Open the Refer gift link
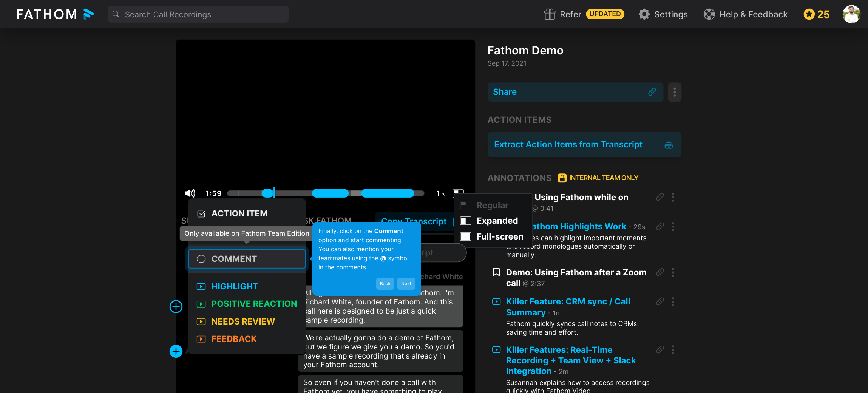 pos(562,14)
